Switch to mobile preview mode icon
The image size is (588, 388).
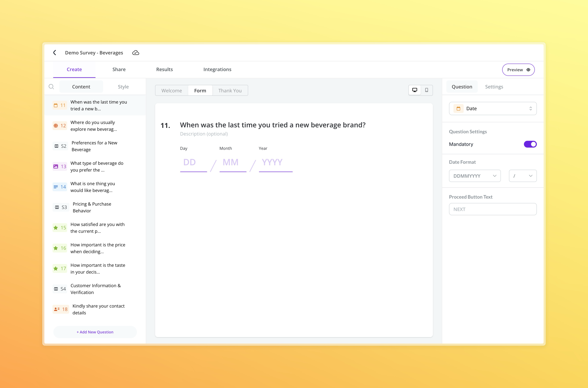pos(426,90)
